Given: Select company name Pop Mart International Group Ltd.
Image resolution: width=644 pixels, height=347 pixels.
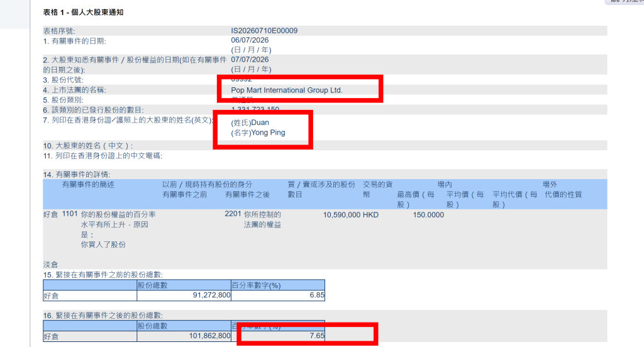Looking at the screenshot, I should 287,91.
